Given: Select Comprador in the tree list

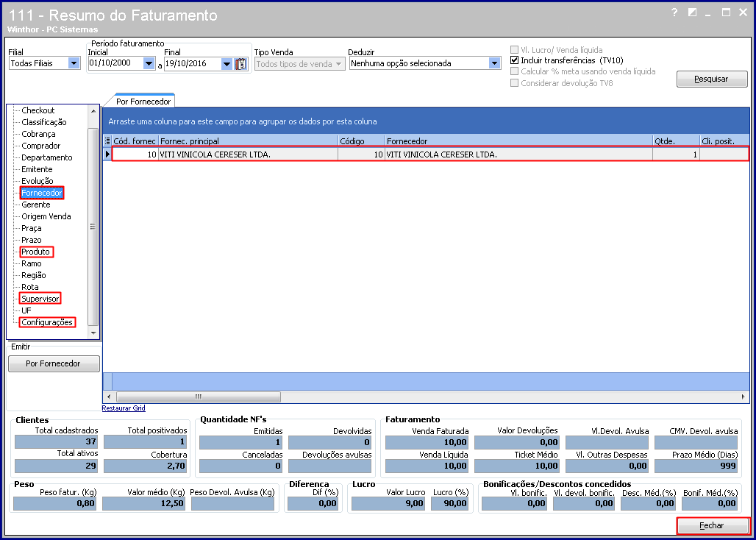Looking at the screenshot, I should [x=41, y=146].
